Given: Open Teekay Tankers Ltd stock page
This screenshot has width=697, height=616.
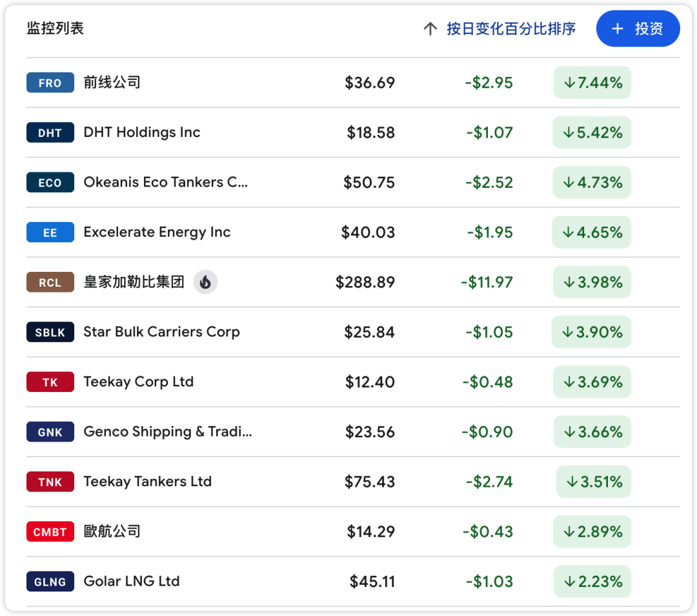Looking at the screenshot, I should pos(147,482).
